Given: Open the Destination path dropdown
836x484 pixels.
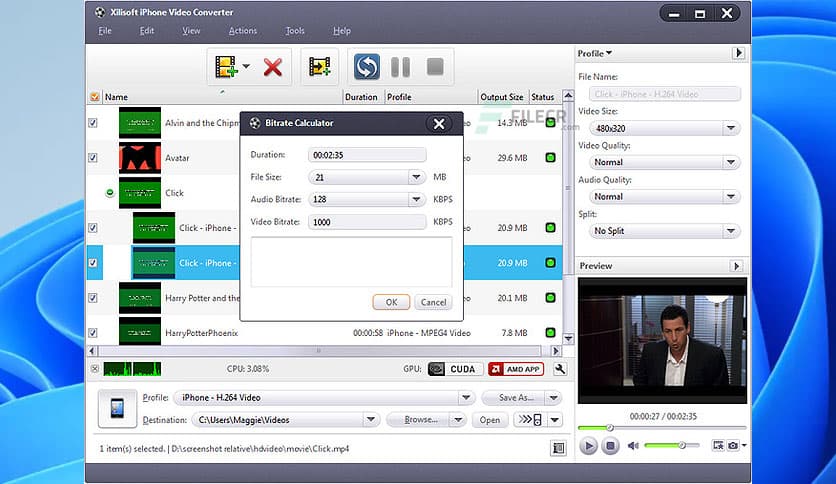Looking at the screenshot, I should [371, 420].
